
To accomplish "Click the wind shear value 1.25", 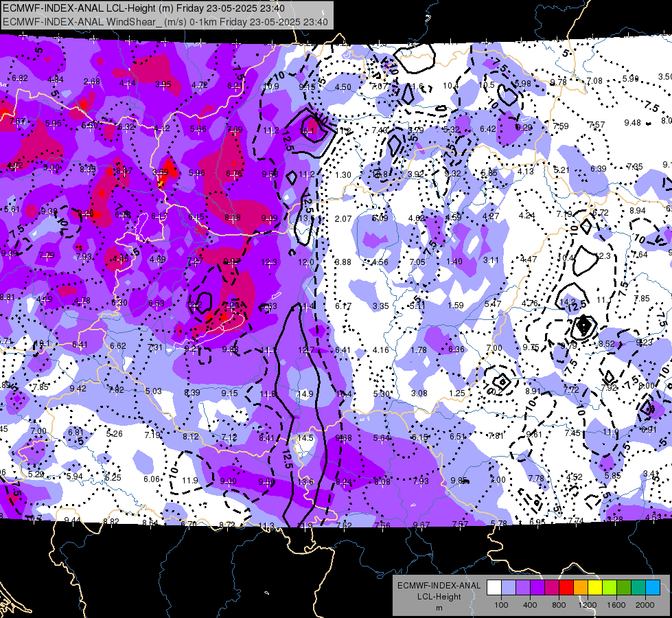I will point(457,393).
